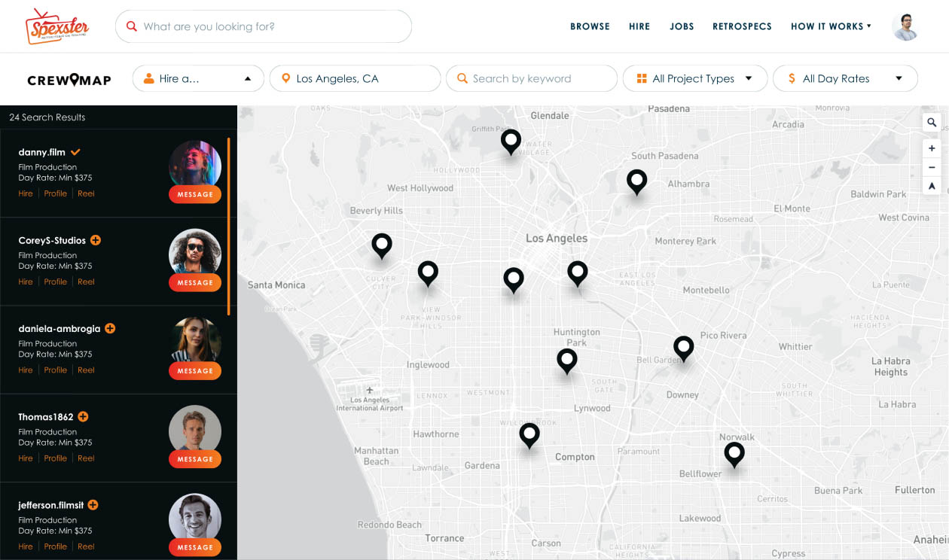
Task: Open danny.film profile photo
Action: point(195,164)
